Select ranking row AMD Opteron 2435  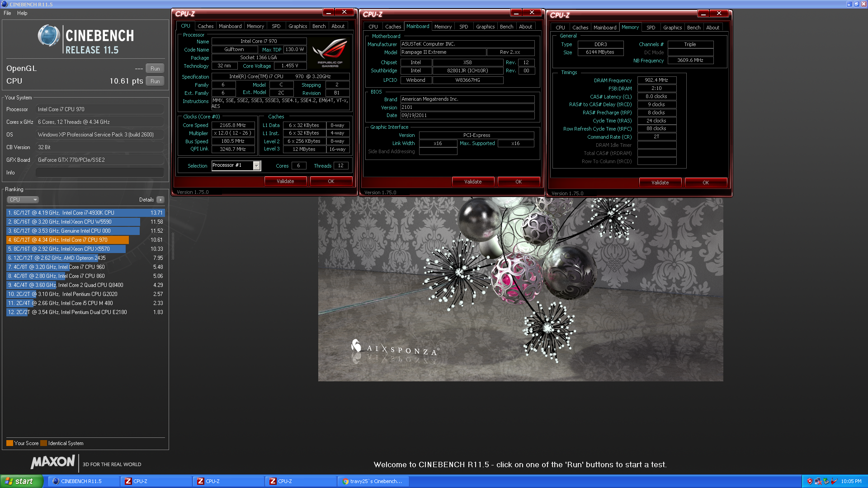pyautogui.click(x=85, y=258)
